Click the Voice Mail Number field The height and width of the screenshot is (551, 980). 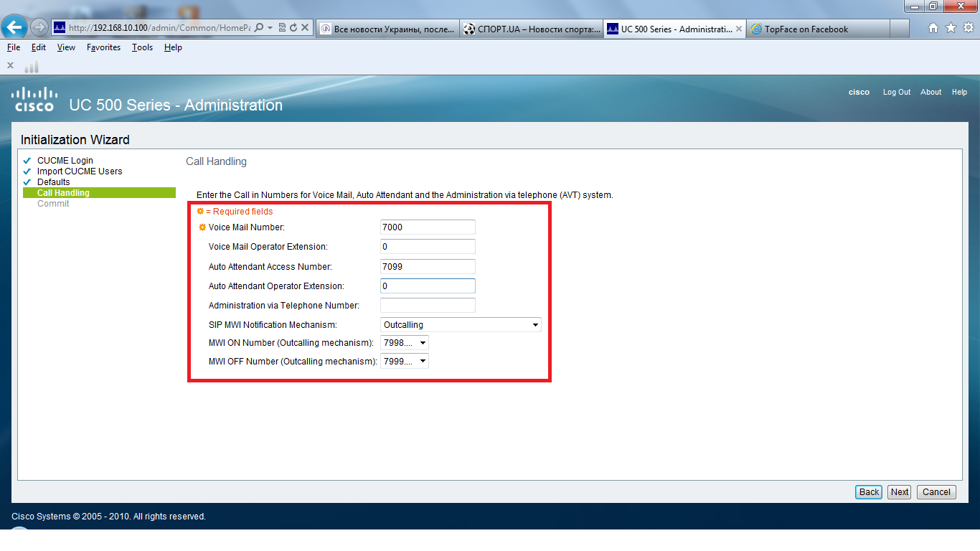(x=427, y=227)
